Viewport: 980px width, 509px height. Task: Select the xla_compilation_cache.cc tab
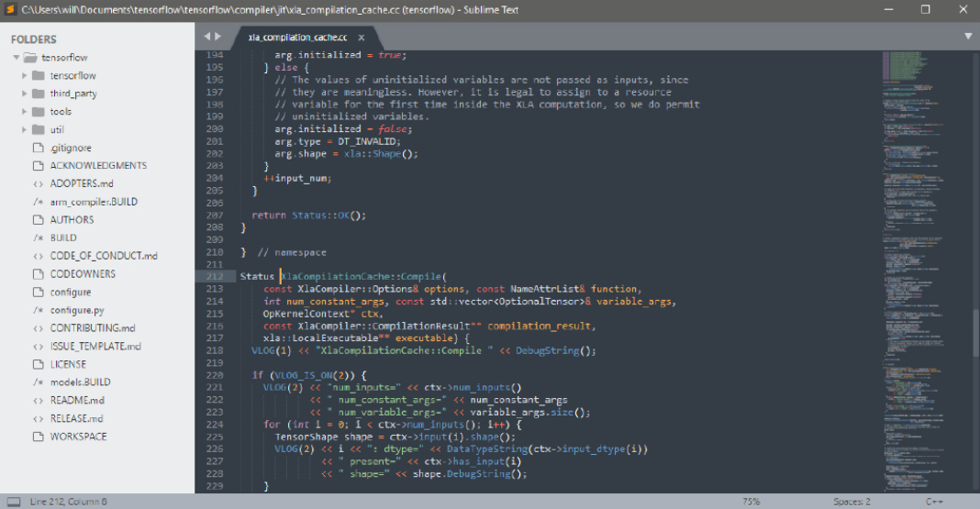click(297, 38)
